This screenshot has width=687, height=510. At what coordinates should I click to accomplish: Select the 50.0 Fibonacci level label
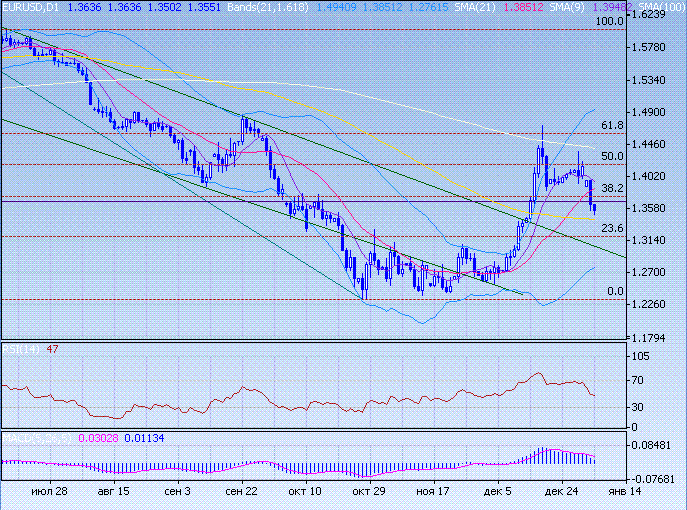click(x=612, y=157)
